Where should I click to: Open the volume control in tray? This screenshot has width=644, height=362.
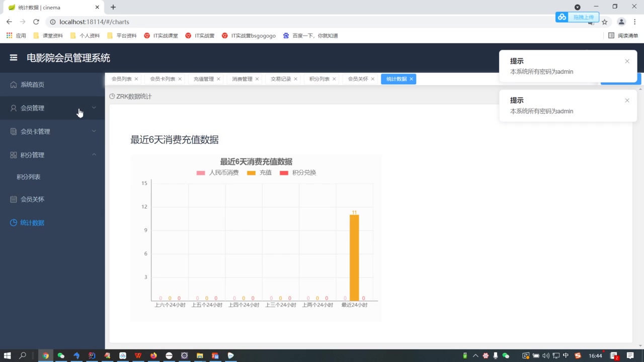coord(546,355)
